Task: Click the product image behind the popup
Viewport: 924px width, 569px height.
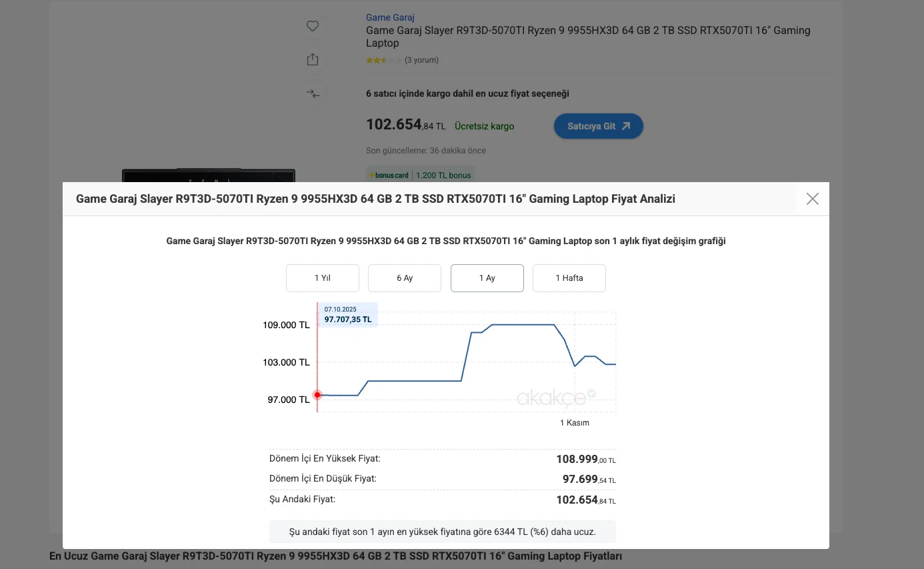Action: (x=208, y=175)
